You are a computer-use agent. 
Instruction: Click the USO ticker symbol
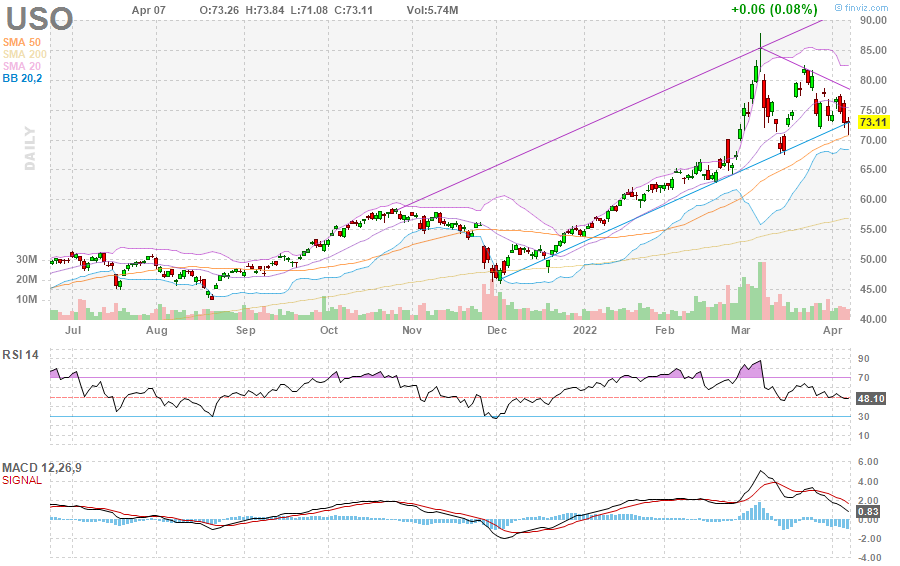(x=39, y=18)
